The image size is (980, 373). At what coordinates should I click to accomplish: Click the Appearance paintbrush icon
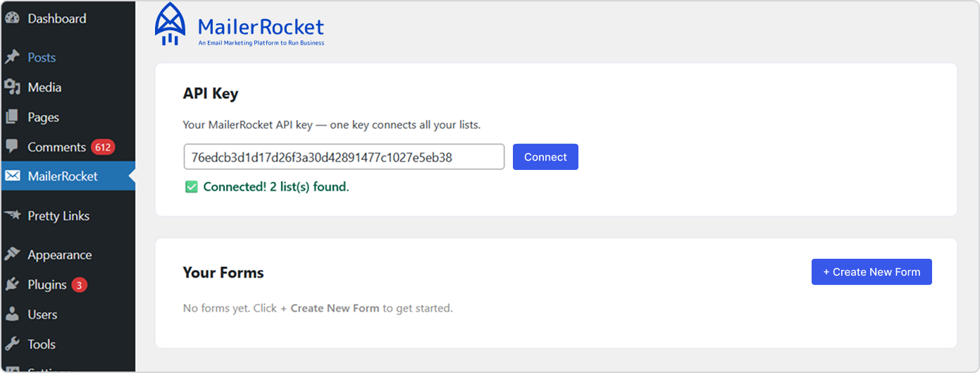pyautogui.click(x=12, y=255)
